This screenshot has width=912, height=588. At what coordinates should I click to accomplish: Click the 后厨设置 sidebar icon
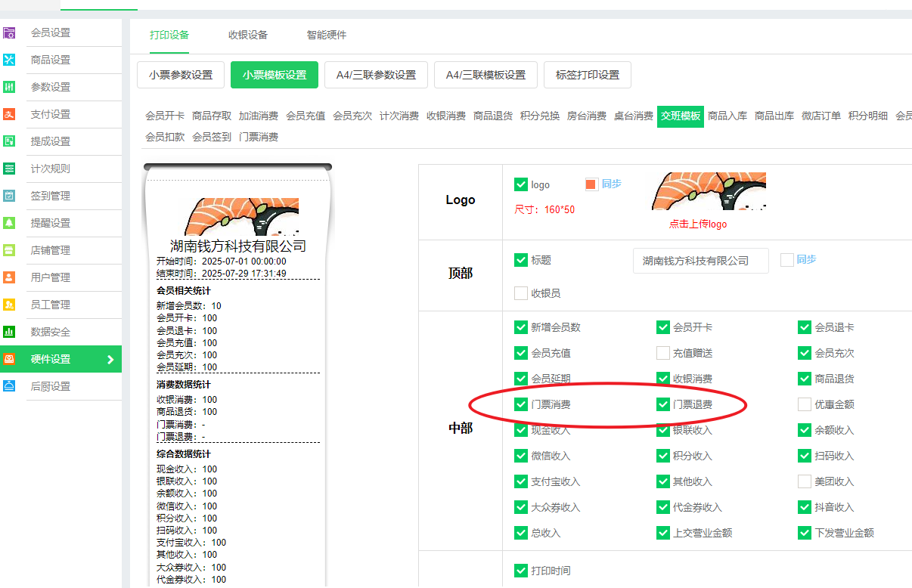pyautogui.click(x=9, y=386)
